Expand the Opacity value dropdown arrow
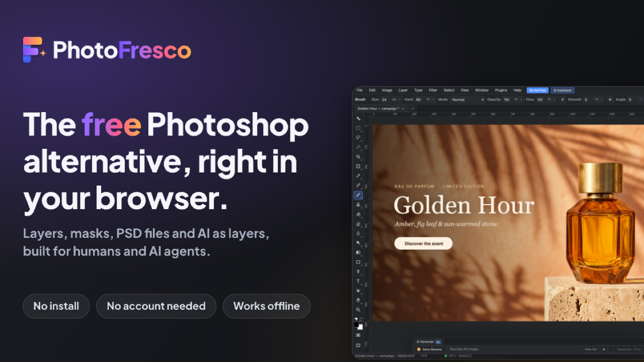Viewport: 644px width, 362px height. (x=521, y=100)
